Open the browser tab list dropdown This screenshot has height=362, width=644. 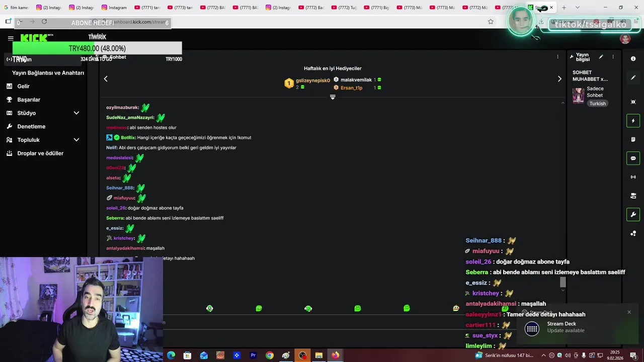pyautogui.click(x=578, y=8)
